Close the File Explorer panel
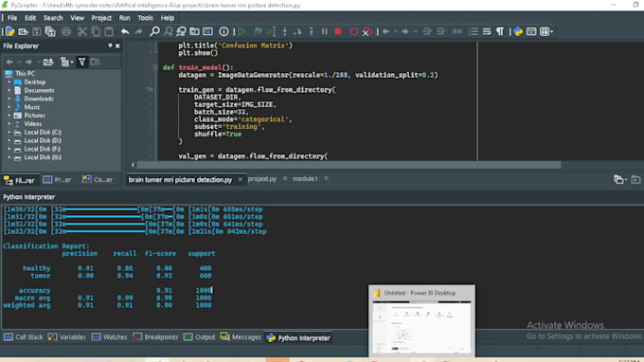The height and width of the screenshot is (362, 644). pos(117,46)
